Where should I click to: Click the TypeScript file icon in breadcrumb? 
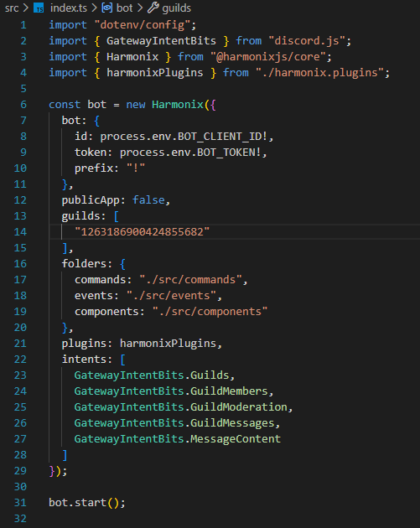coord(39,8)
